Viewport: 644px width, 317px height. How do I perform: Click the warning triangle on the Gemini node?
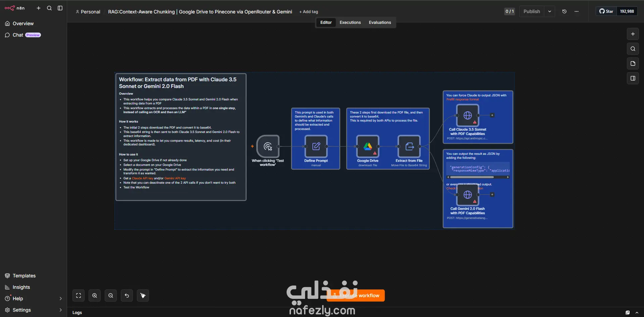point(475,201)
